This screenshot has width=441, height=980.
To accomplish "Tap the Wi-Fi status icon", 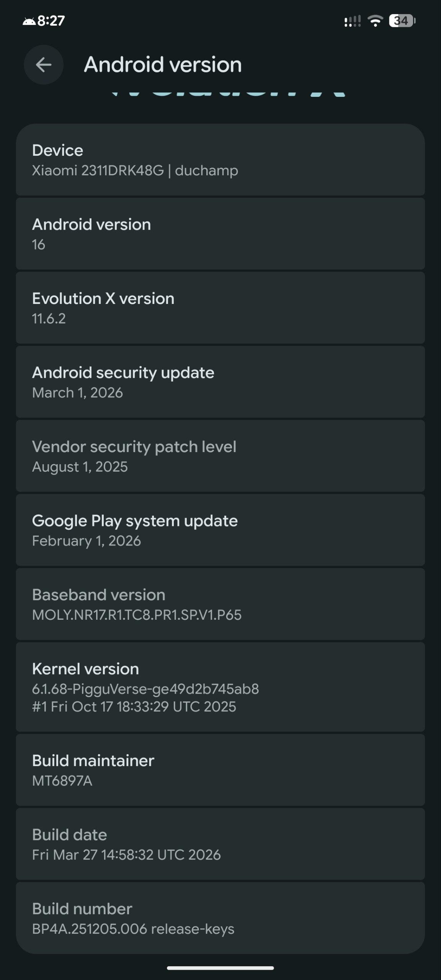I will click(x=375, y=21).
